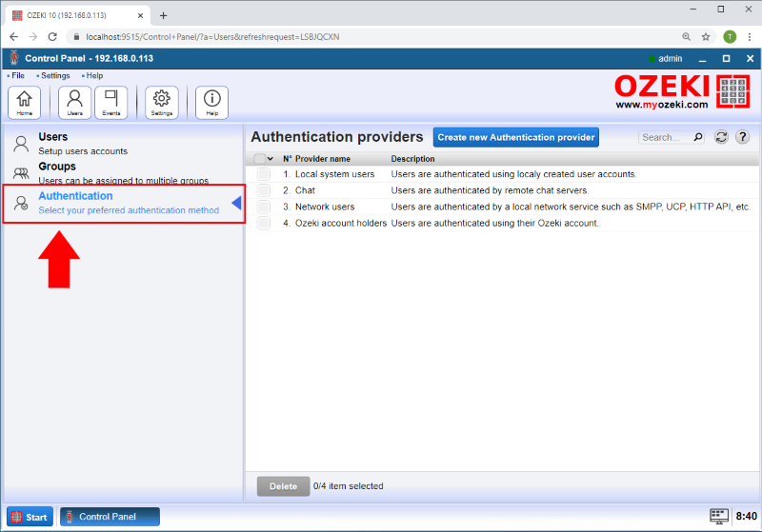
Task: Open the Home toolbar icon
Action: [x=25, y=103]
